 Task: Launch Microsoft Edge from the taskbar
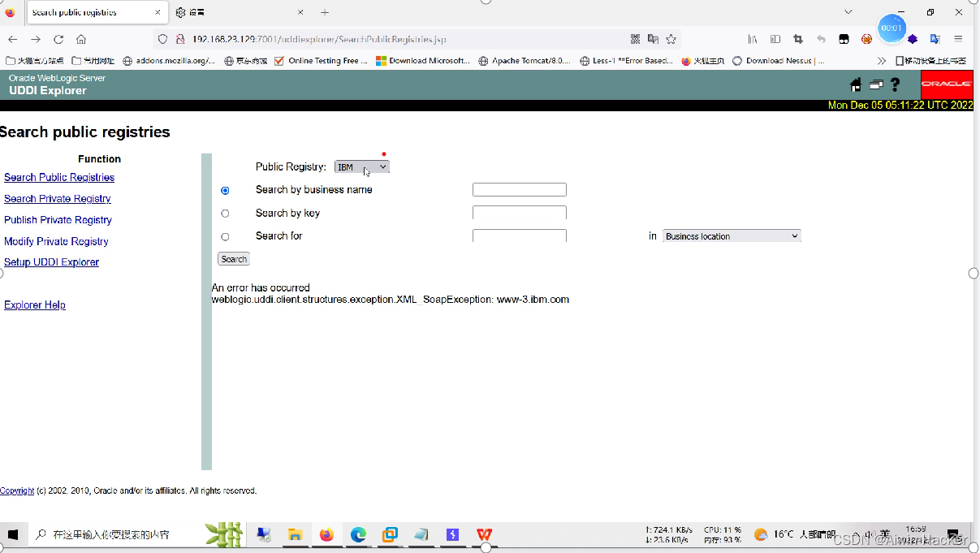tap(358, 534)
